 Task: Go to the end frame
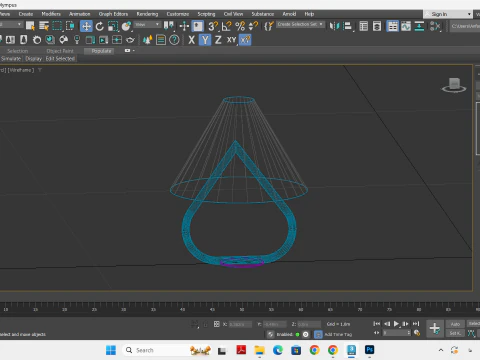[416, 324]
